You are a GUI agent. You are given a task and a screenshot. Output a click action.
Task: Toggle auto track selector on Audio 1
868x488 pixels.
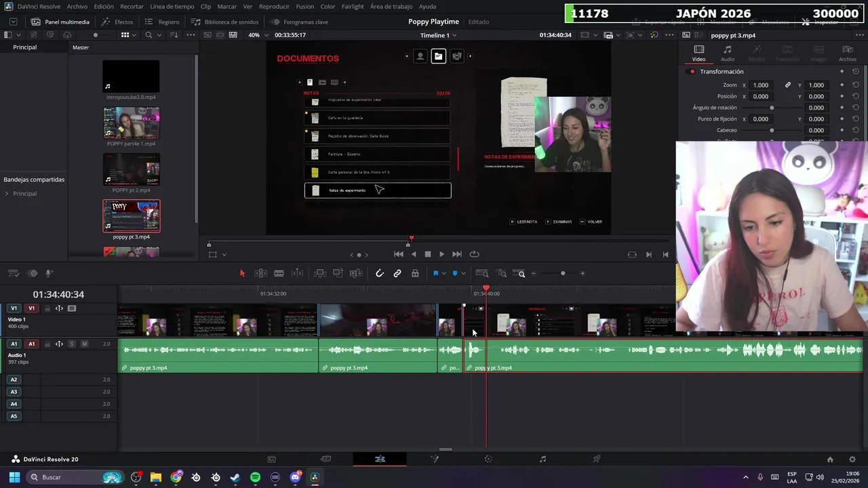[x=59, y=344]
